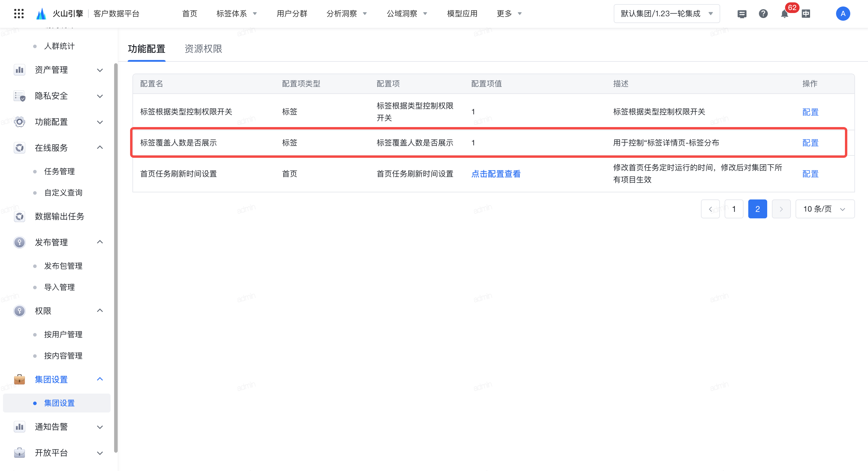The height and width of the screenshot is (471, 868).
Task: Click the 数据输出任务 sidebar label
Action: coord(59,216)
